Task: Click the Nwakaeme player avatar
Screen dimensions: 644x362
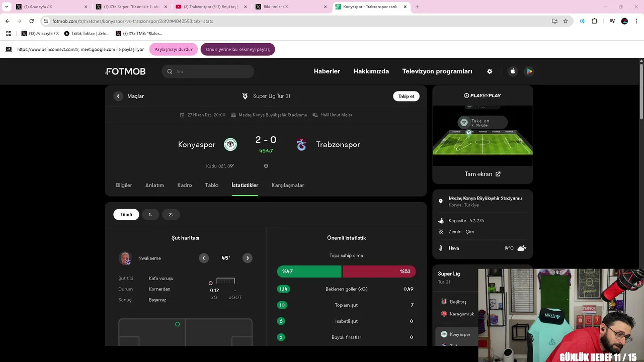Action: click(125, 258)
